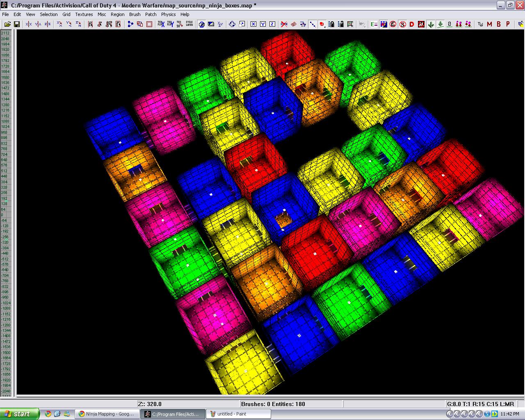The width and height of the screenshot is (525, 420).
Task: Open the Misc menu
Action: pos(102,14)
